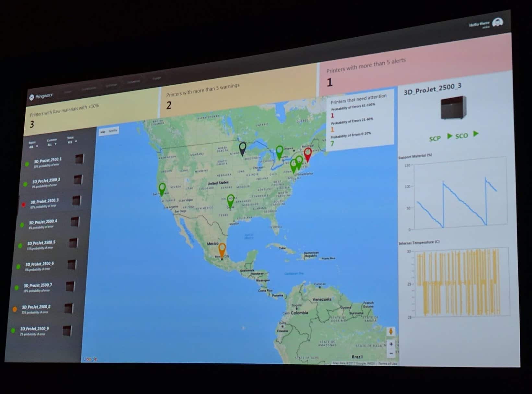Click the green status dot of 3D_ProJet_2500_9
This screenshot has width=532, height=394.
click(13, 331)
